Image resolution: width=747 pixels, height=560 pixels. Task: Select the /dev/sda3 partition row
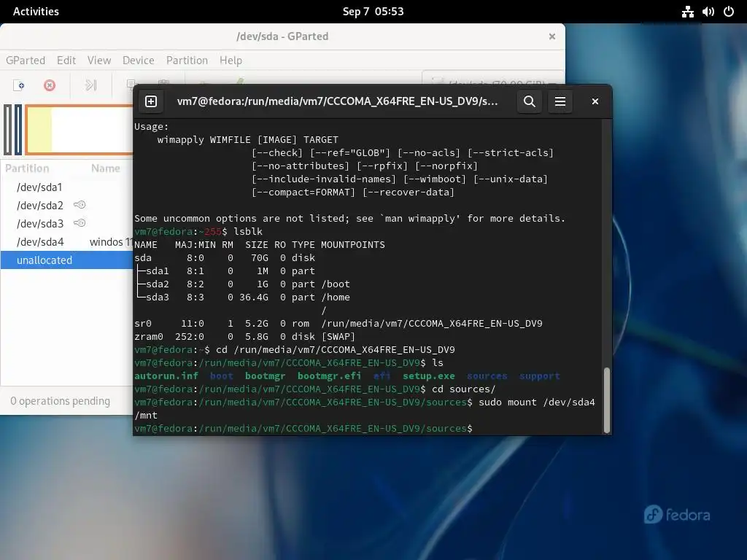tap(66, 223)
